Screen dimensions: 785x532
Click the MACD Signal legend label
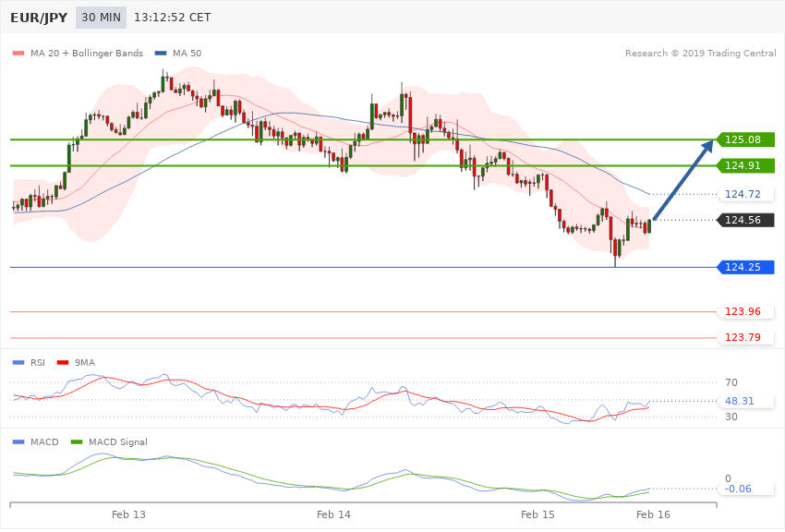pyautogui.click(x=117, y=442)
